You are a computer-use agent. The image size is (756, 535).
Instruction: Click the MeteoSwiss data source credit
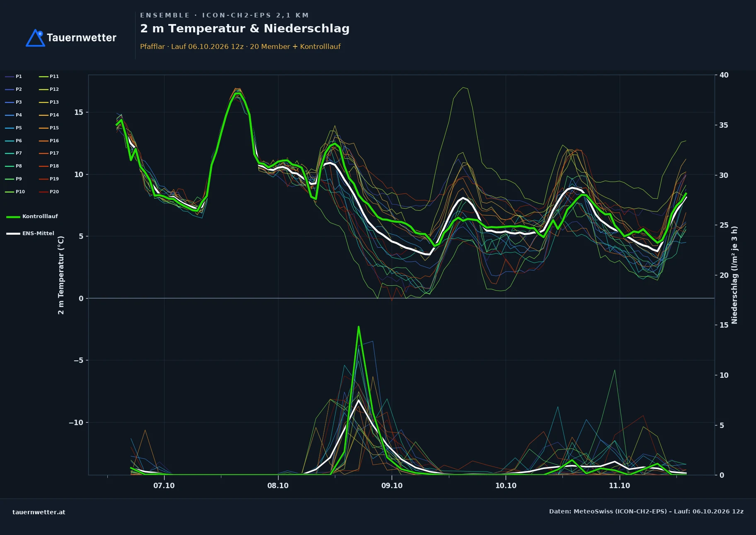(x=646, y=511)
